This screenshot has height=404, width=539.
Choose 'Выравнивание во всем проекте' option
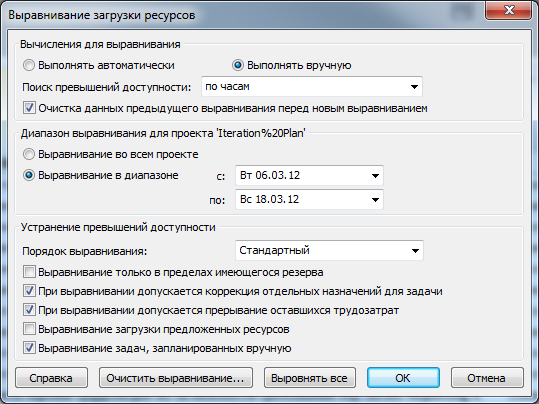[29, 154]
